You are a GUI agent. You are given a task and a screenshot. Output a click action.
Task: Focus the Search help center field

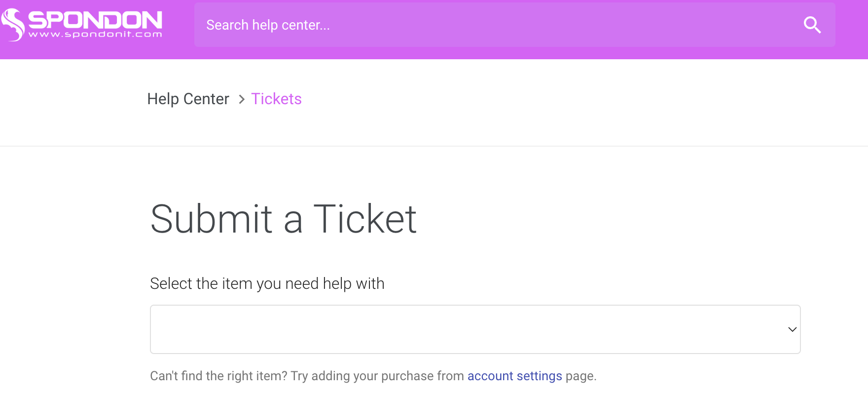(514, 25)
